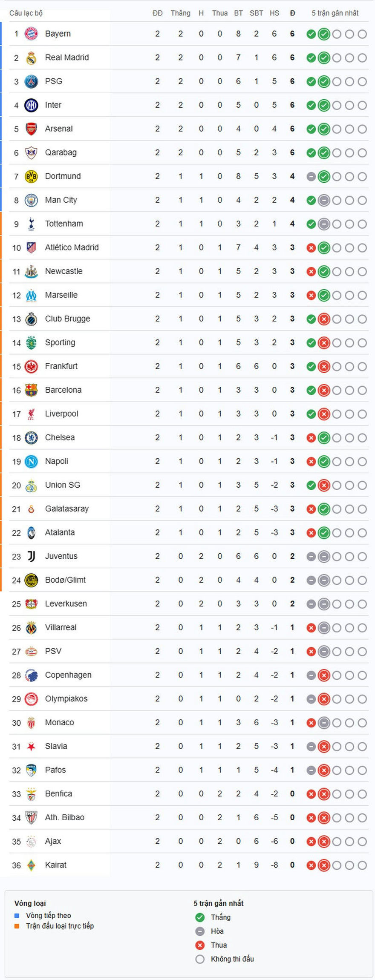Click Liverpool's latest loss result indicator

pyautogui.click(x=324, y=414)
